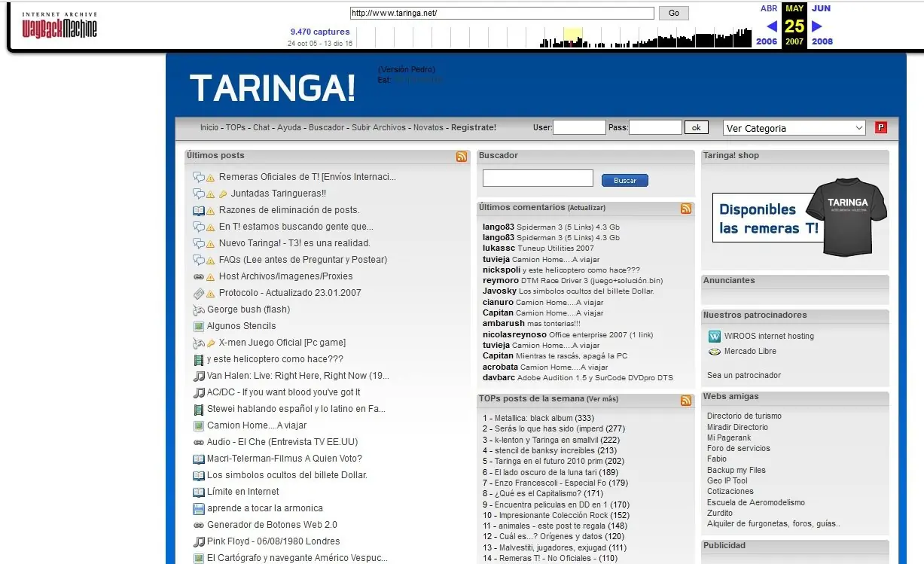Image resolution: width=924 pixels, height=564 pixels.
Task: Open Chat in the navigation bar
Action: click(x=261, y=127)
